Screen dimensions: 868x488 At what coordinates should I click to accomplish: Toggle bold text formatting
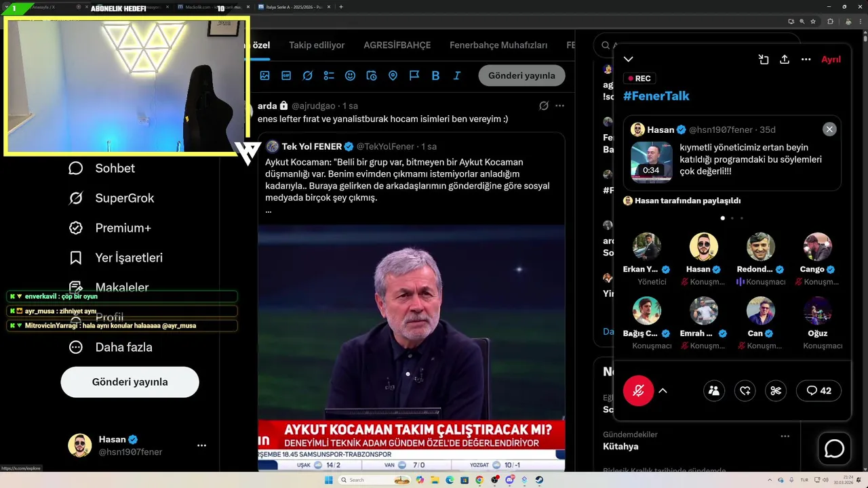[435, 76]
